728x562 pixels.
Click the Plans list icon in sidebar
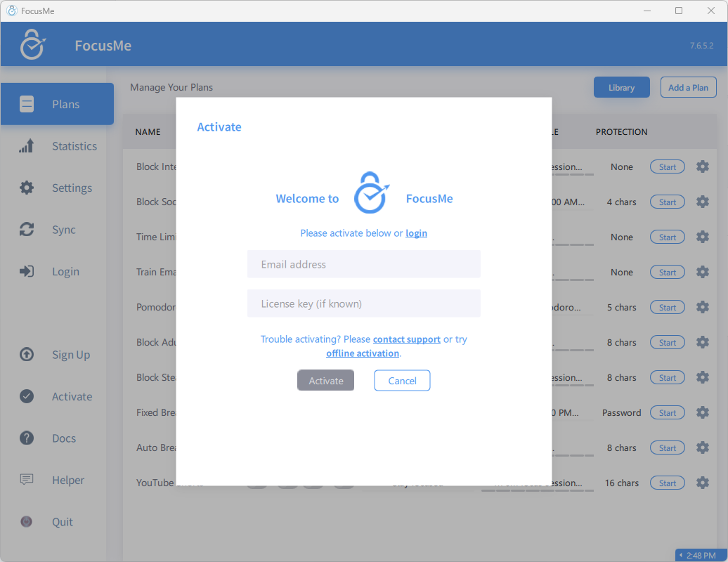27,104
